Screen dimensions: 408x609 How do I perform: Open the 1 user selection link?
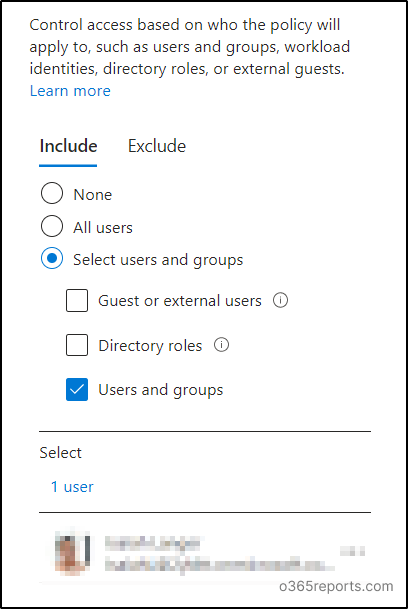[72, 487]
